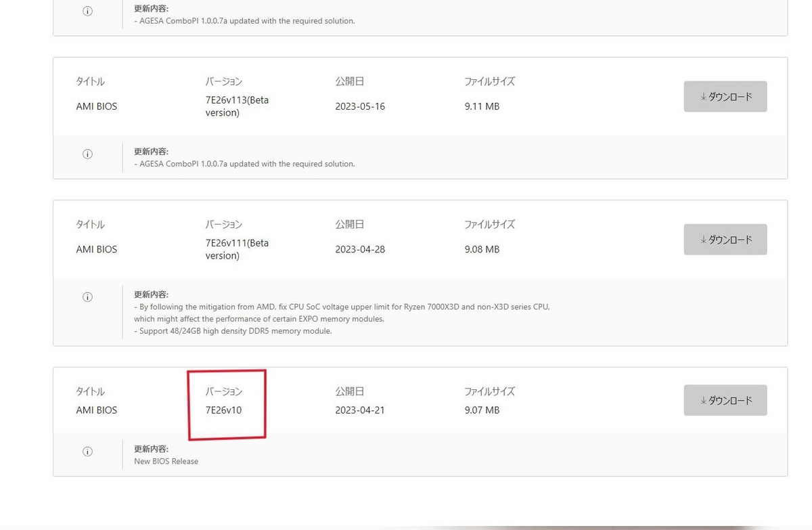Select release date 2023-04-28
The image size is (812, 530).
point(360,249)
